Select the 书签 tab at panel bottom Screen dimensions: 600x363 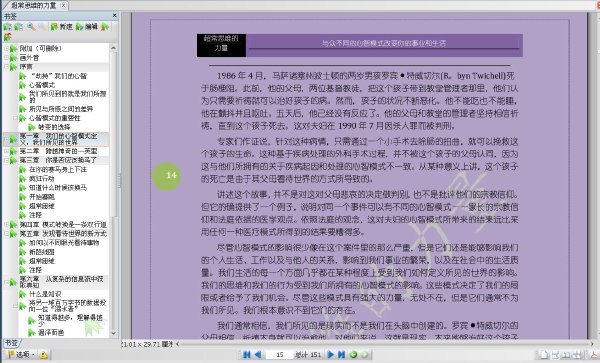[x=11, y=343]
